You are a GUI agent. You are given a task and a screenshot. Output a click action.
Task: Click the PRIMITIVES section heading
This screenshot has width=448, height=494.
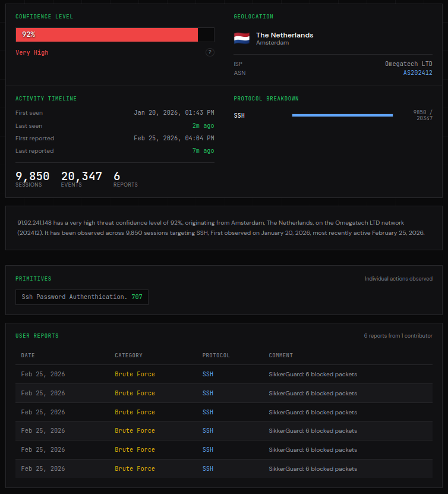(33, 279)
